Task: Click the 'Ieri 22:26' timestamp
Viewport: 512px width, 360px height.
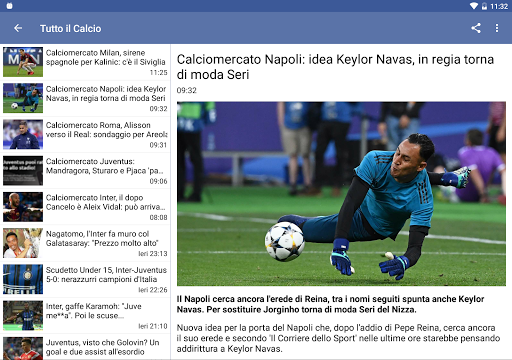Action: pos(153,290)
